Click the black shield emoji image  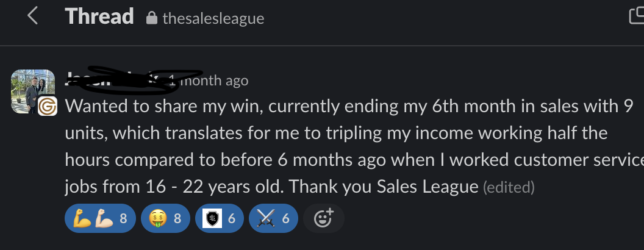coord(212,218)
